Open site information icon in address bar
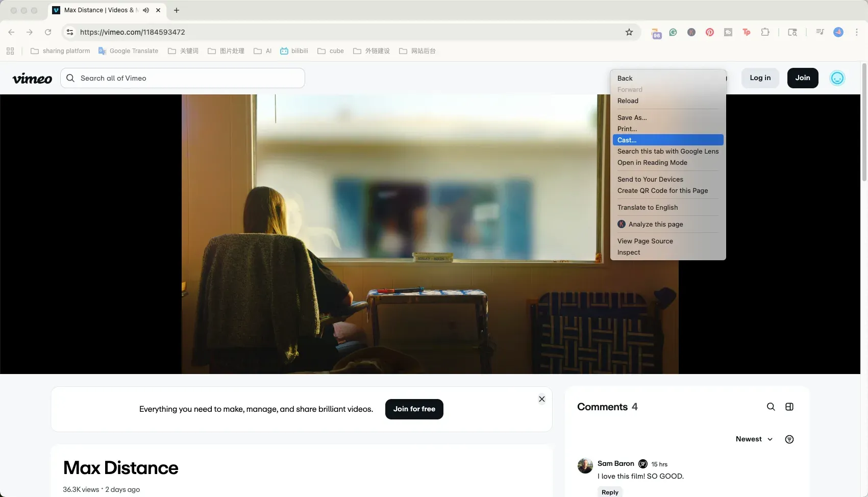The height and width of the screenshot is (497, 868). coord(70,32)
